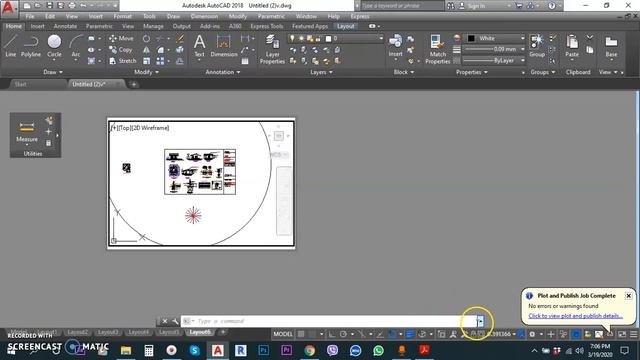Click the Save icon in quick access toolbar

pos(49,6)
